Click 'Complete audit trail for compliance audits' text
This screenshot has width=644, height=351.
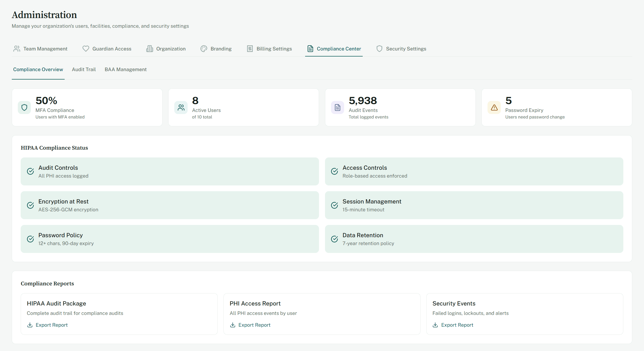pyautogui.click(x=75, y=313)
